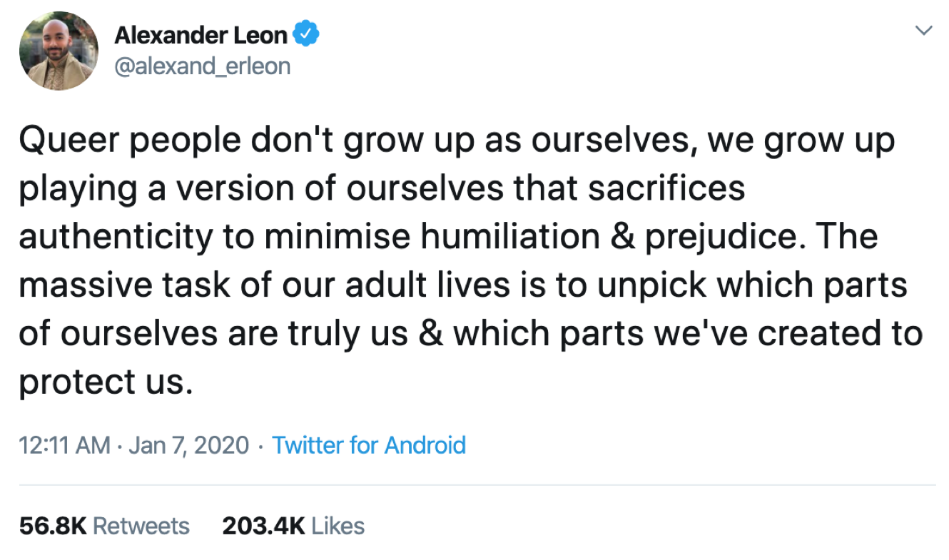Open the Twitter for Android source link
The height and width of the screenshot is (560, 949).
[369, 445]
